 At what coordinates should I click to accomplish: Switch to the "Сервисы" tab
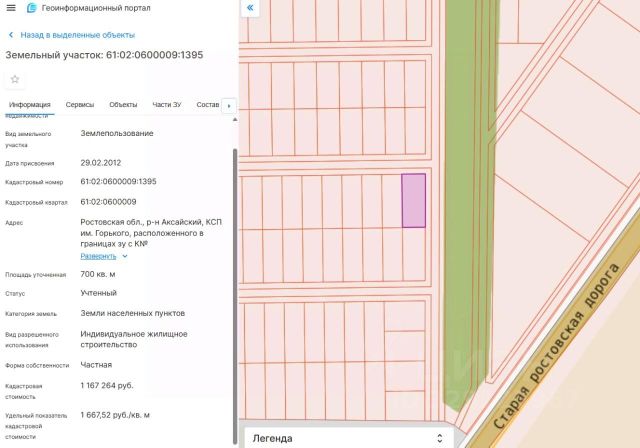80,105
